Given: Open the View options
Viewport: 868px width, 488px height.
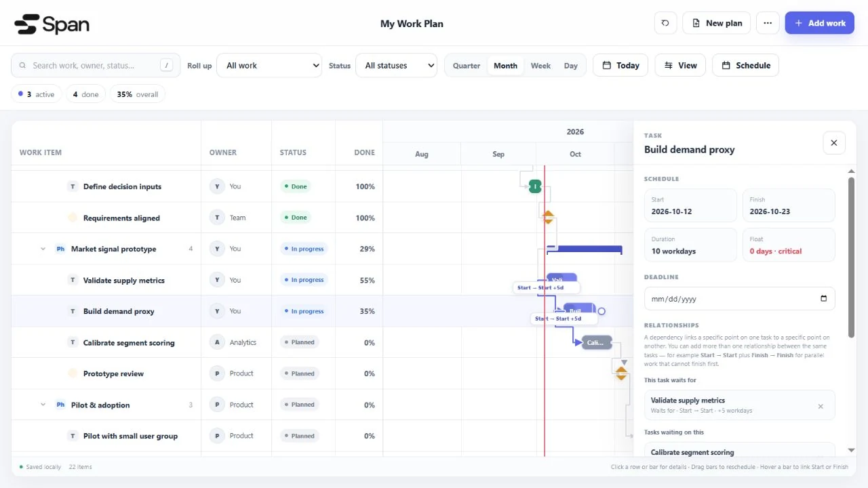Looking at the screenshot, I should [x=681, y=66].
